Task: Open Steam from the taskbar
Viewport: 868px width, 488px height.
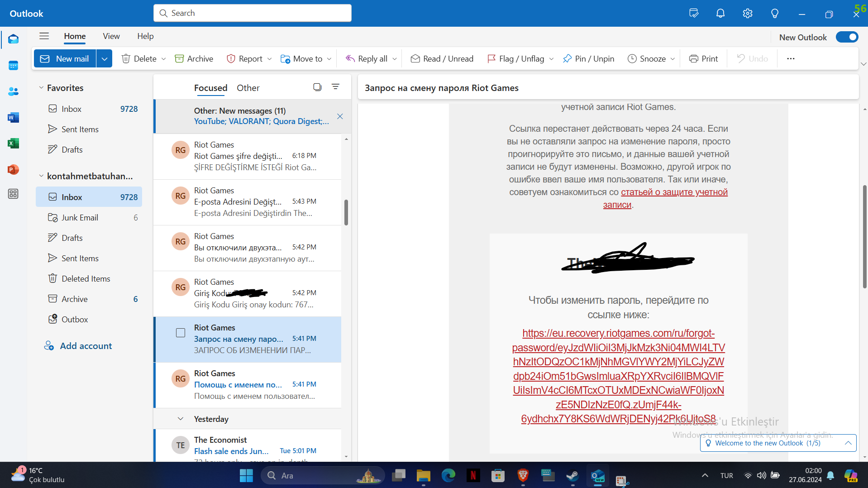Action: click(572, 475)
